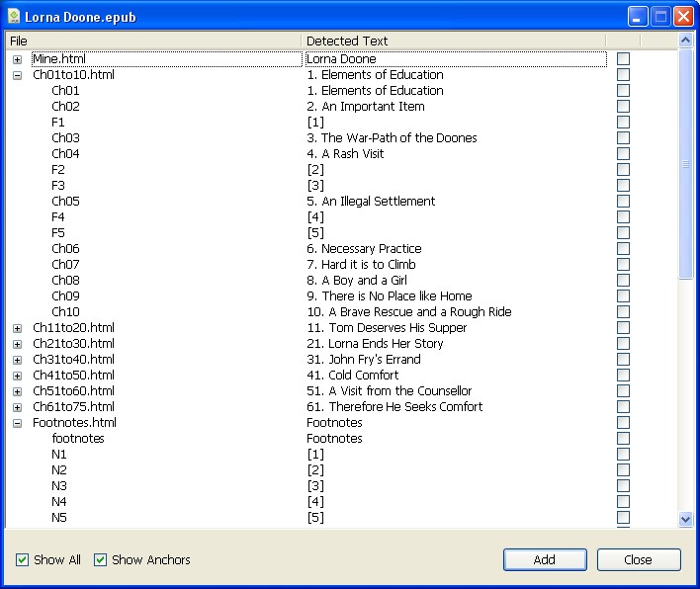
Task: Maximize the Lorna Doone.epub window
Action: pos(659,17)
